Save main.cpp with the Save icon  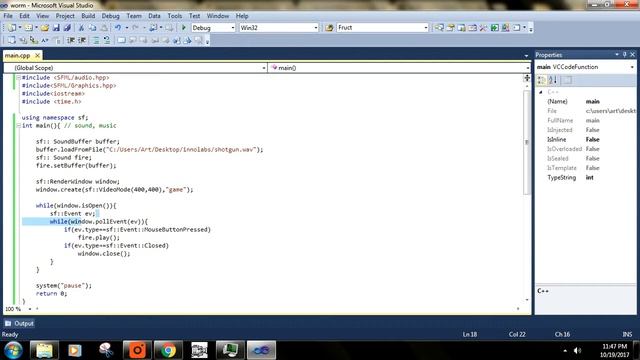56,28
